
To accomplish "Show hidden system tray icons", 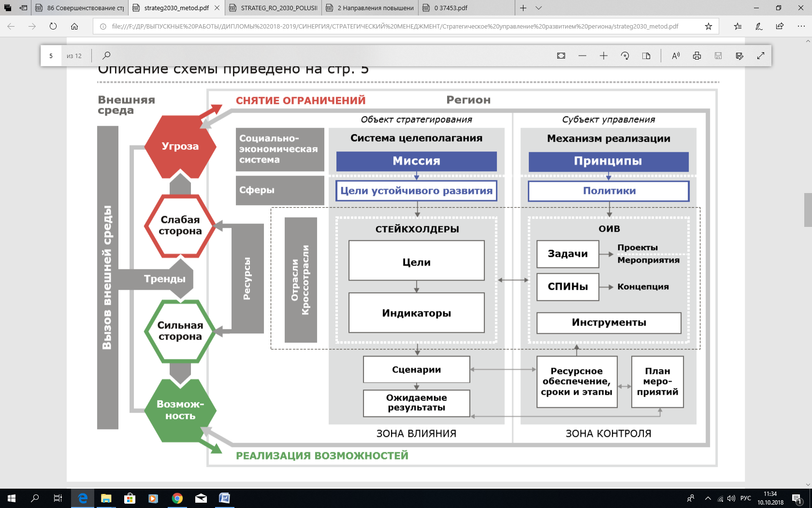I will (x=708, y=498).
